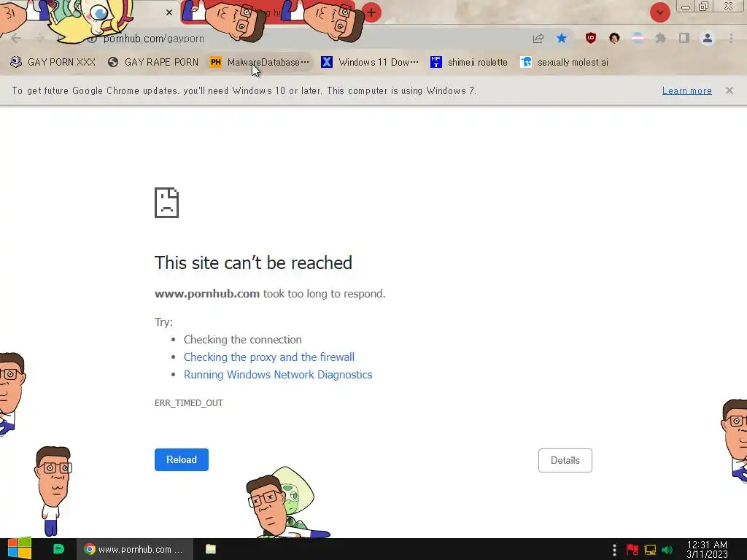This screenshot has width=747, height=560.
Task: Open the Extensions puzzle piece menu
Action: pos(661,38)
